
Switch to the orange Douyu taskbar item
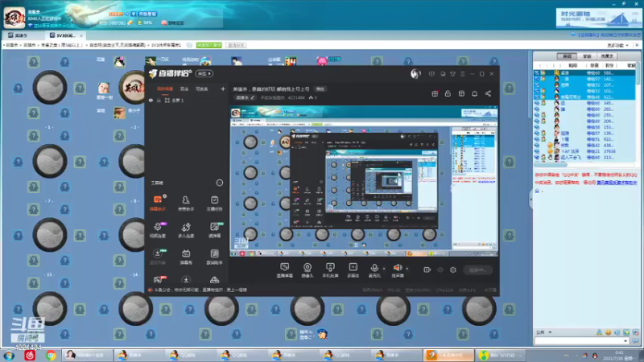[x=448, y=356]
